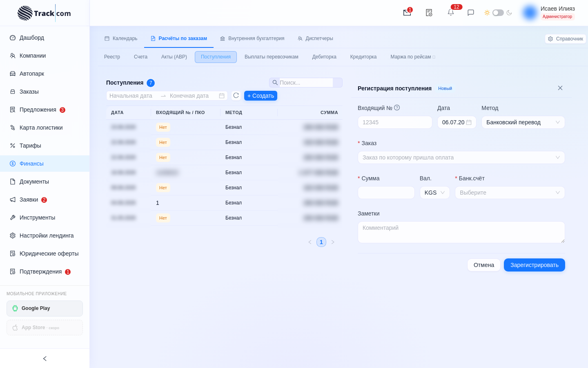
Task: Open Предложения in the sidebar
Action: point(45,110)
